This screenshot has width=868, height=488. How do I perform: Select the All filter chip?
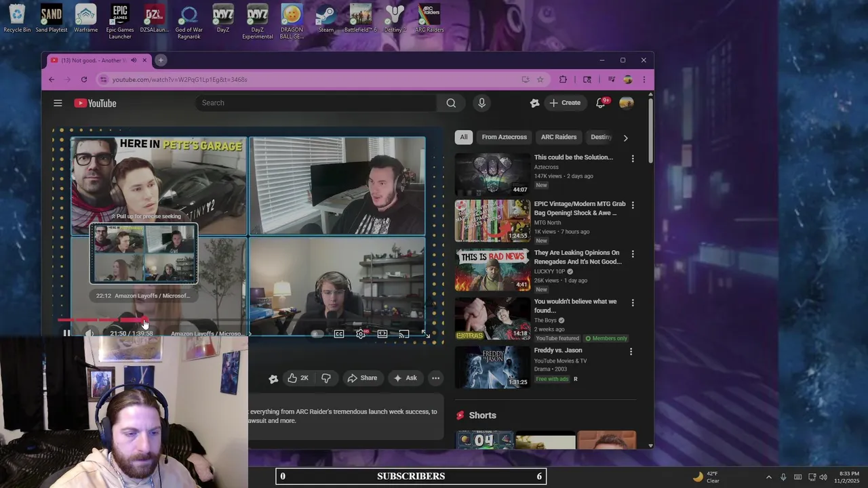click(x=464, y=137)
